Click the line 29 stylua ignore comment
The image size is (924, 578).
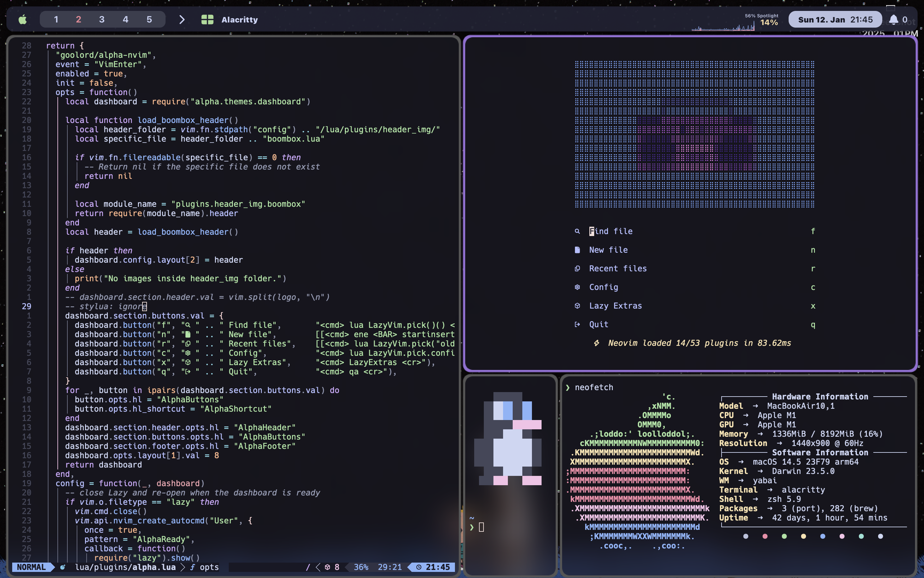point(106,307)
